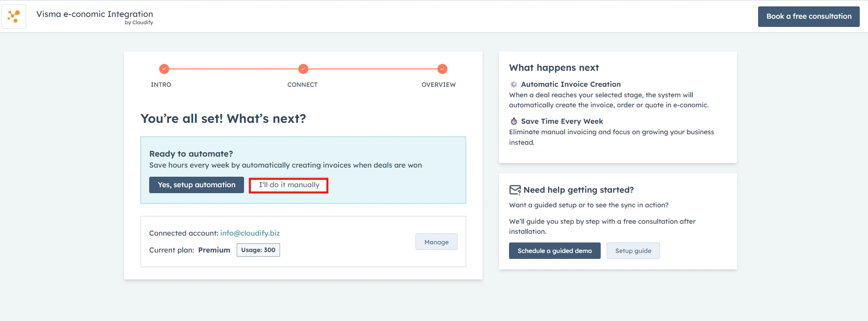
Task: Open the info@cloudify.biz account link
Action: pyautogui.click(x=250, y=233)
